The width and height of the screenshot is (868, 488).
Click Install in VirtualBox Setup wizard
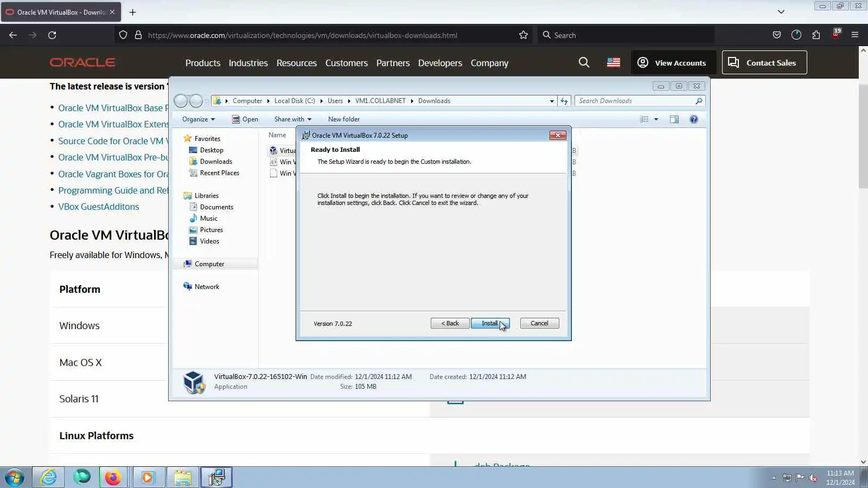tap(490, 323)
